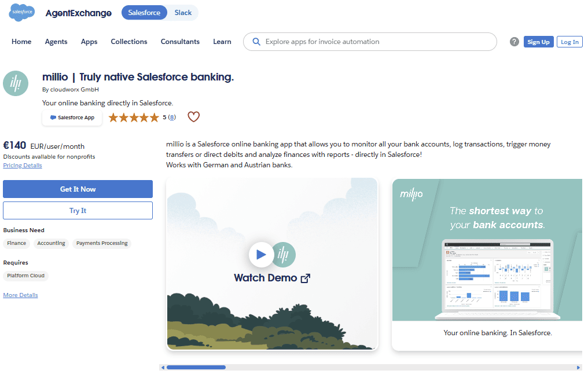Play the Watch Demo video button
The height and width of the screenshot is (374, 588).
click(x=261, y=255)
